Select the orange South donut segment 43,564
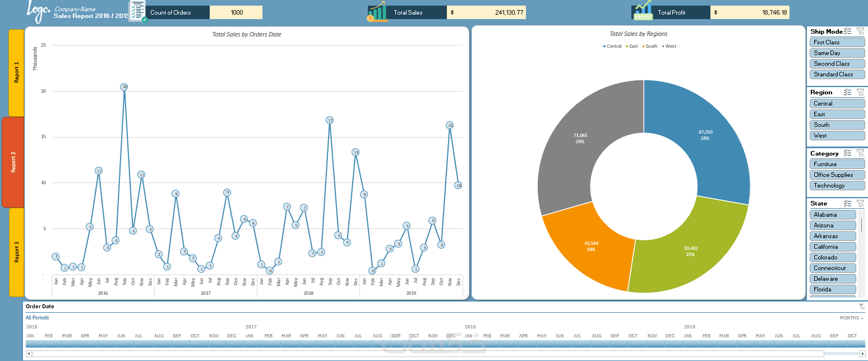868x361 pixels. coord(590,246)
